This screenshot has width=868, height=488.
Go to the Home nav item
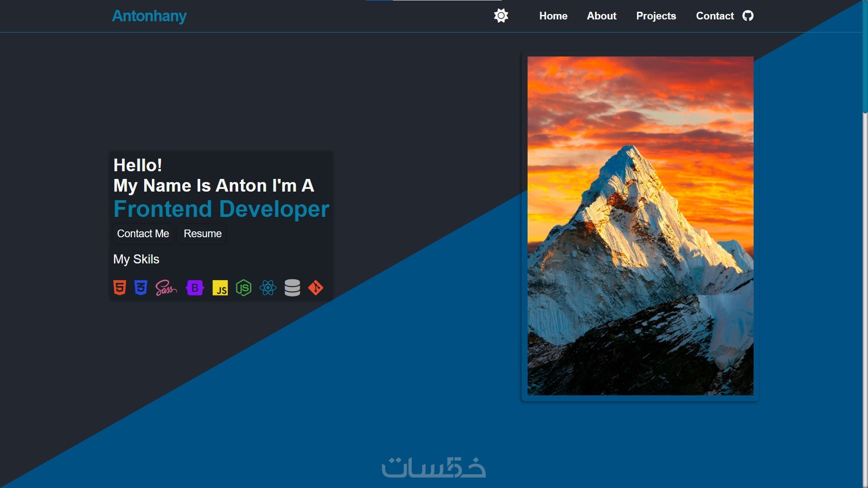(x=553, y=16)
